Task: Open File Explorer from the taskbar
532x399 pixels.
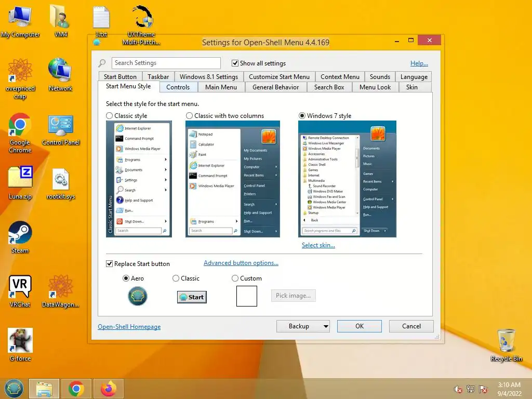Action: 44,389
